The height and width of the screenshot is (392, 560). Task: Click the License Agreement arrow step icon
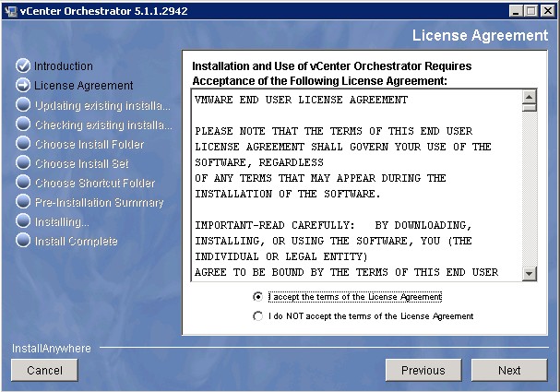pyautogui.click(x=23, y=86)
